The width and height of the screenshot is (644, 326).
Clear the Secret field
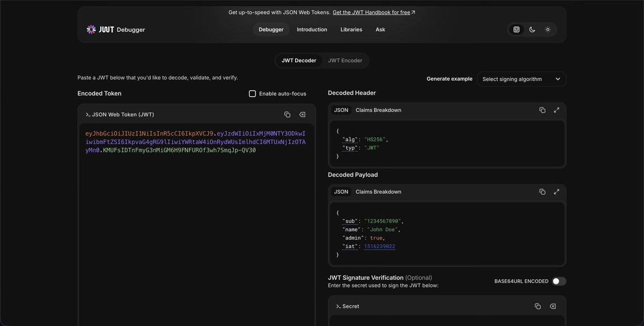click(553, 306)
